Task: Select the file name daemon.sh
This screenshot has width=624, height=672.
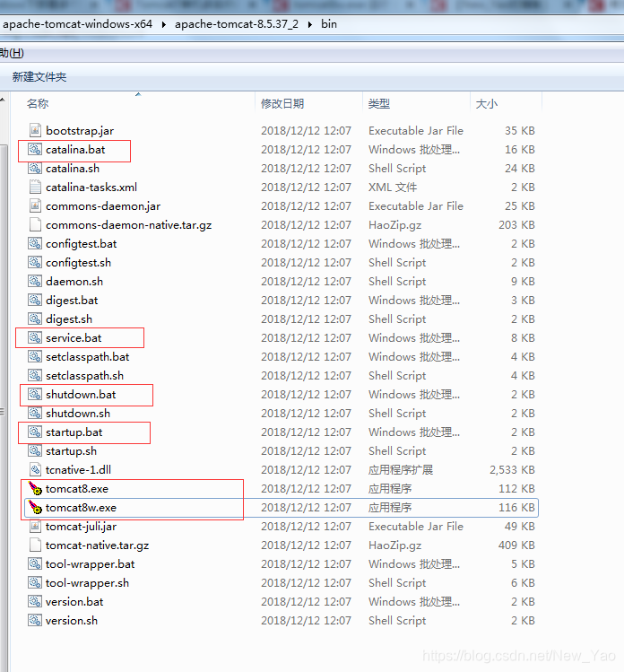Action: click(74, 282)
